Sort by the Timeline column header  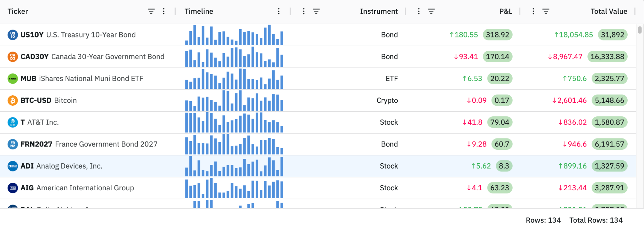point(199,11)
